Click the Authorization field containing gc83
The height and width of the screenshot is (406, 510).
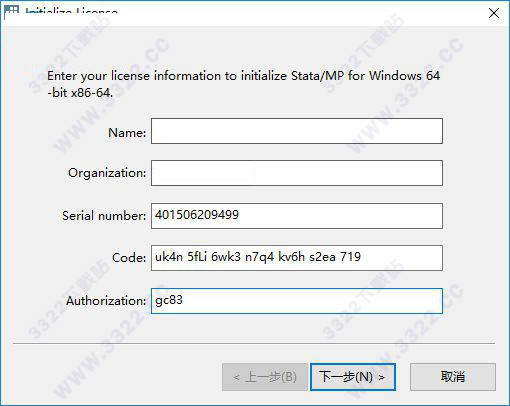pos(297,301)
